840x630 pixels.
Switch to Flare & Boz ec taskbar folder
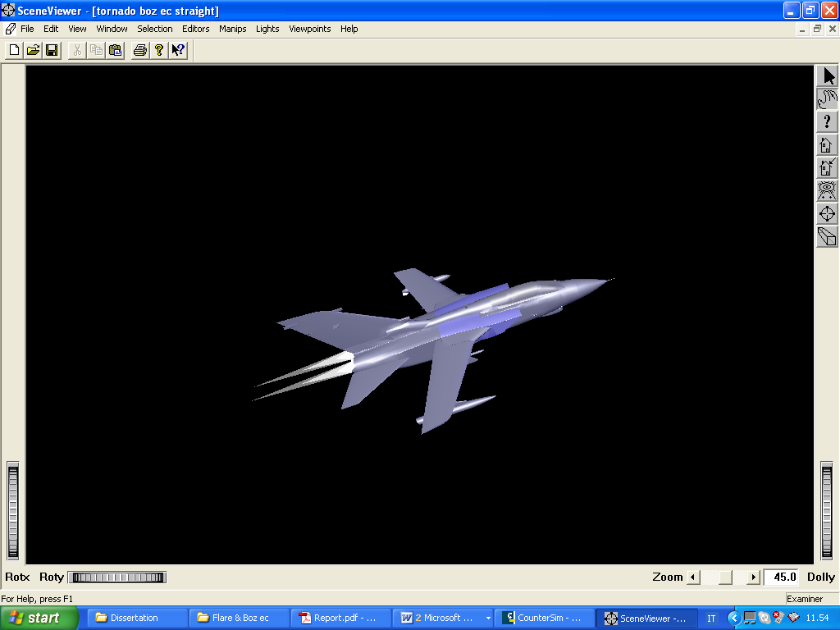[x=239, y=618]
